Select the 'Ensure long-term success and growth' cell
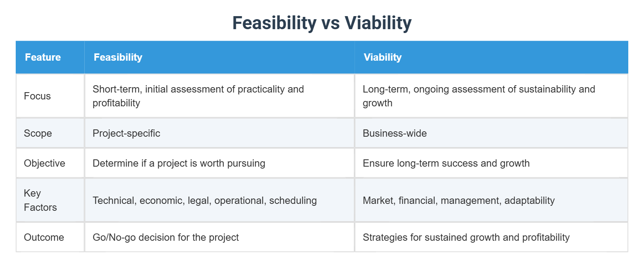Viewport: 644px width, 268px height. click(446, 163)
